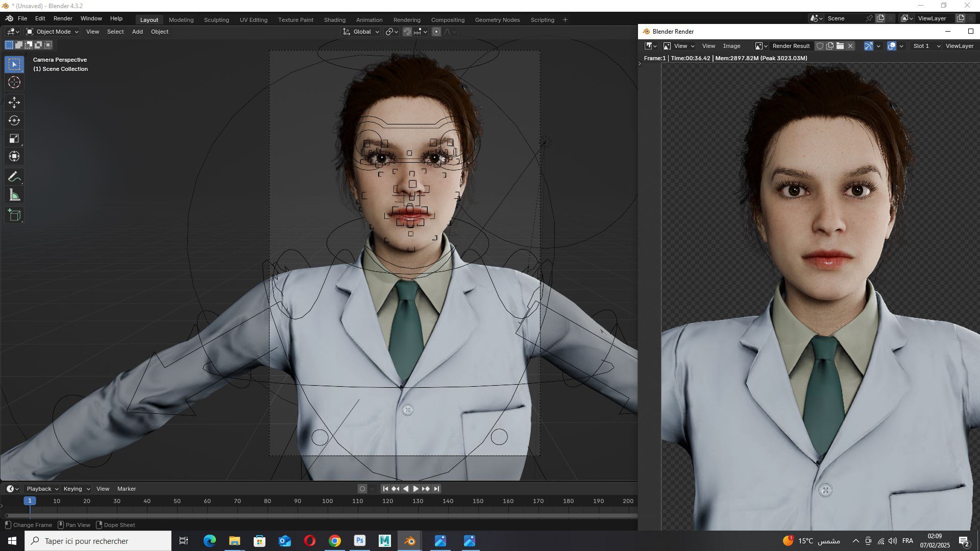Open the Render menu
The image size is (980, 551).
[x=63, y=18]
